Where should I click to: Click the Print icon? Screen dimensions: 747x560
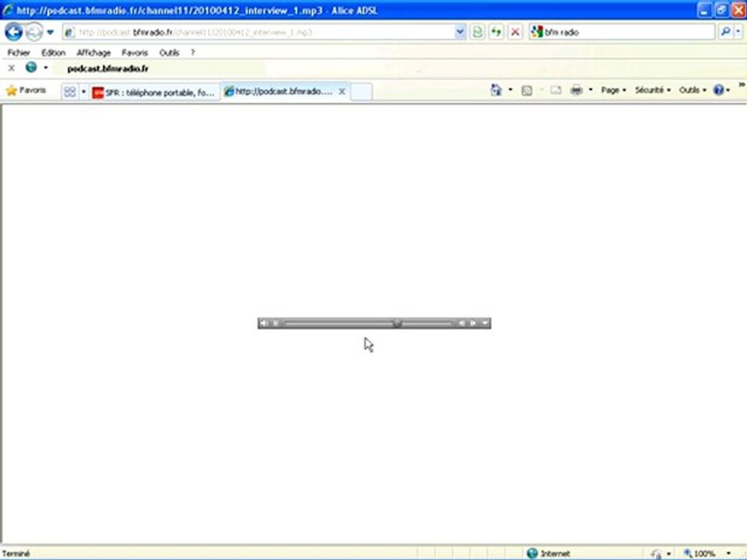577,90
